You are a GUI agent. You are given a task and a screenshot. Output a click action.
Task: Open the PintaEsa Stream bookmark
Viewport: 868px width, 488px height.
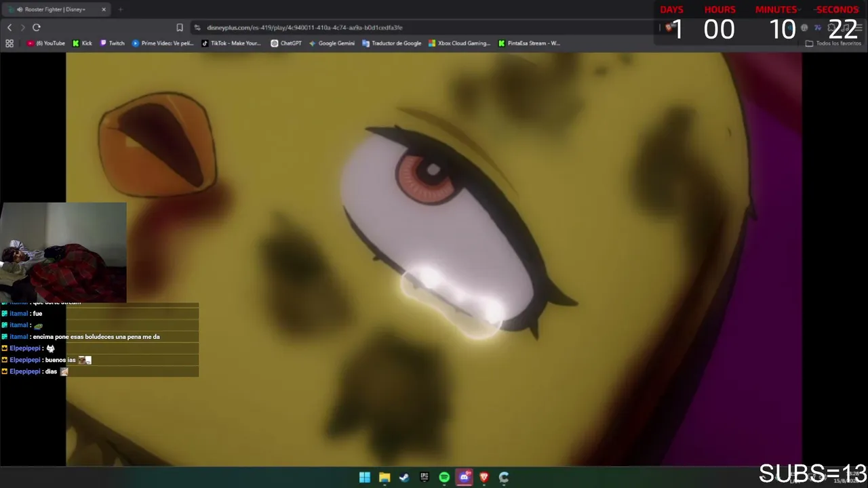pos(529,43)
